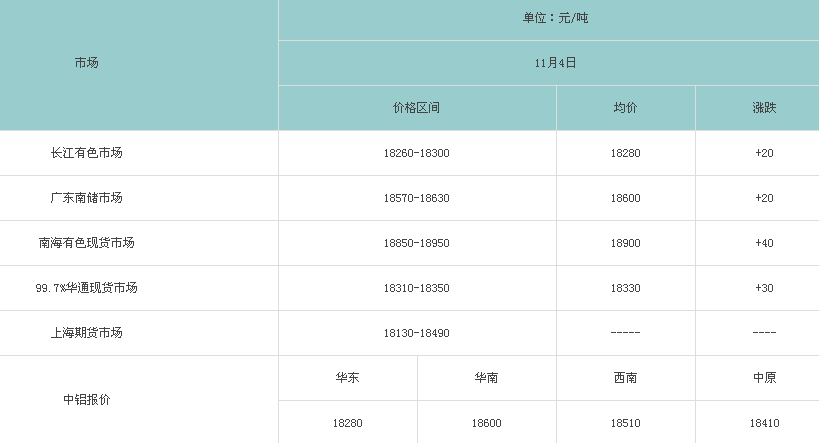This screenshot has height=443, width=819.
Task: Click the 18900 average price cell
Action: click(625, 243)
